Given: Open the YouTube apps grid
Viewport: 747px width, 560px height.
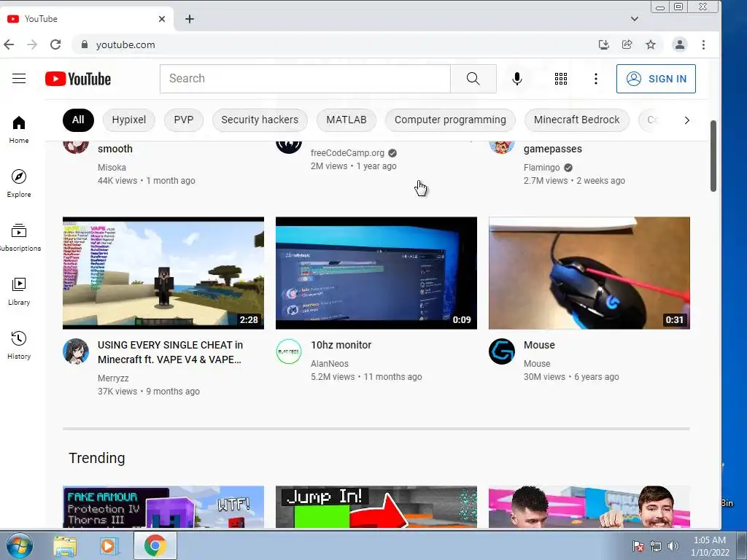Looking at the screenshot, I should pos(561,79).
